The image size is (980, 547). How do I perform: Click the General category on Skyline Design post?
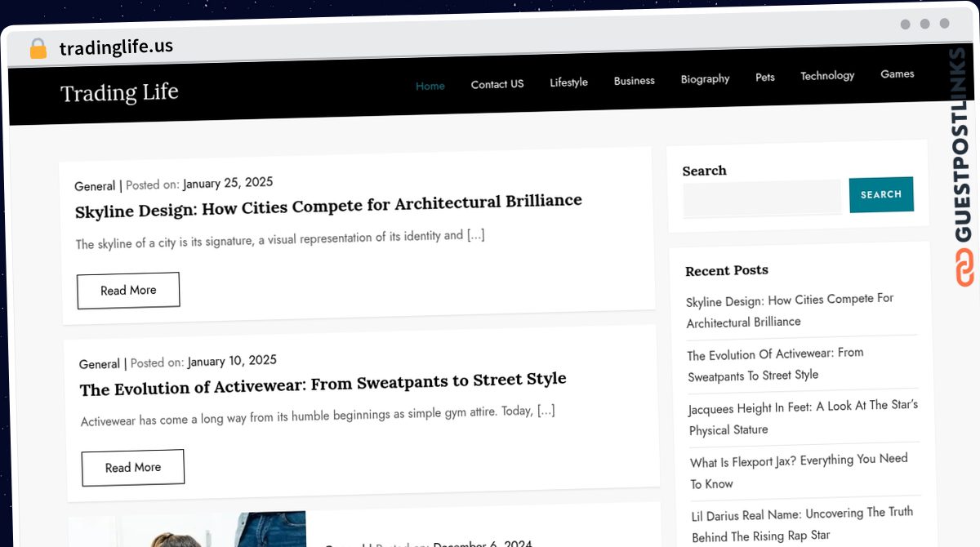coord(95,186)
